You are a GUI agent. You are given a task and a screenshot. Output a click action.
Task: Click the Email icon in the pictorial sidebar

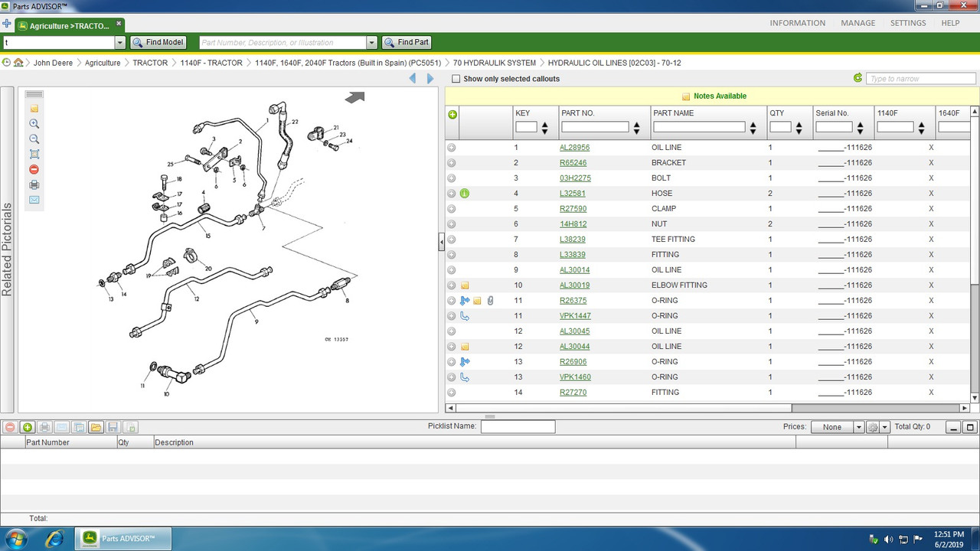coord(34,200)
